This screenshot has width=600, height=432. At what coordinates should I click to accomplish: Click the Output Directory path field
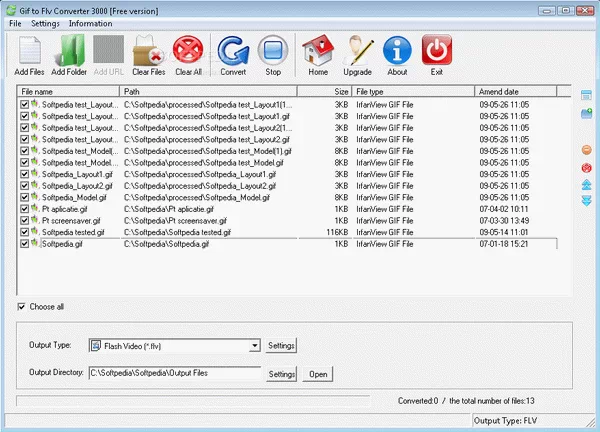click(174, 374)
